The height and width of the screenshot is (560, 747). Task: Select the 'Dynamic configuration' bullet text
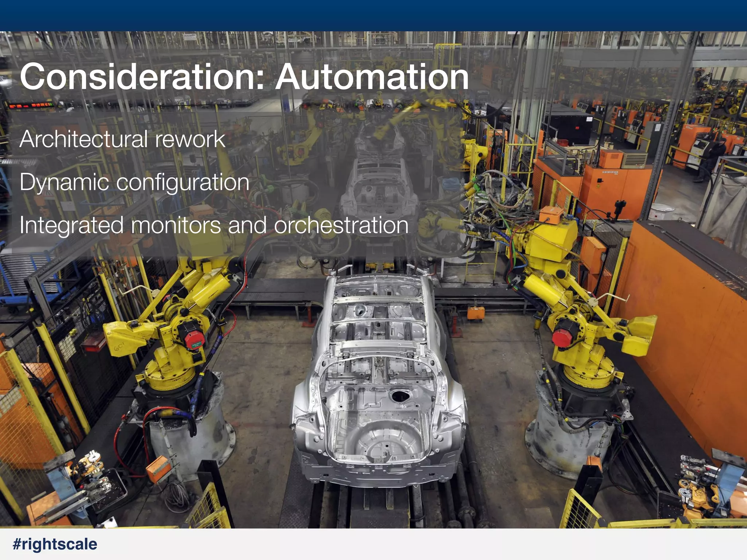[x=135, y=183]
